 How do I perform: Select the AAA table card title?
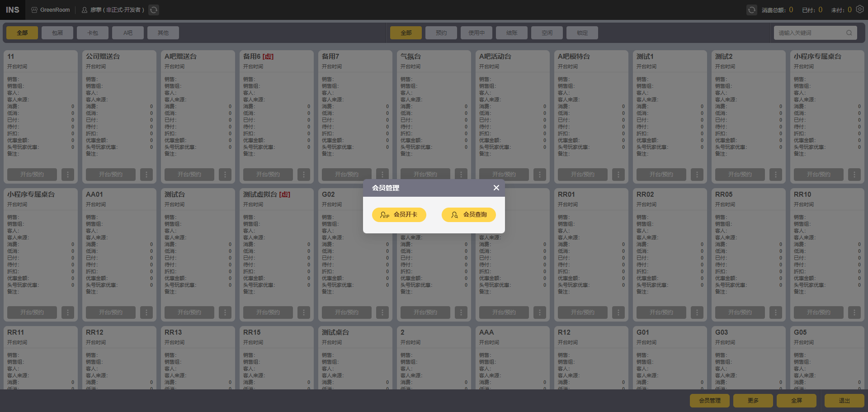tap(486, 332)
